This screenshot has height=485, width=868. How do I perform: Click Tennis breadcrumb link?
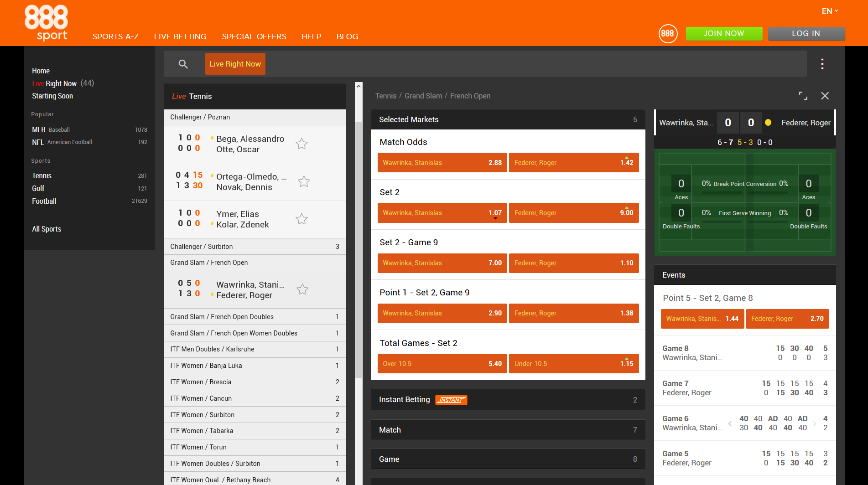386,96
